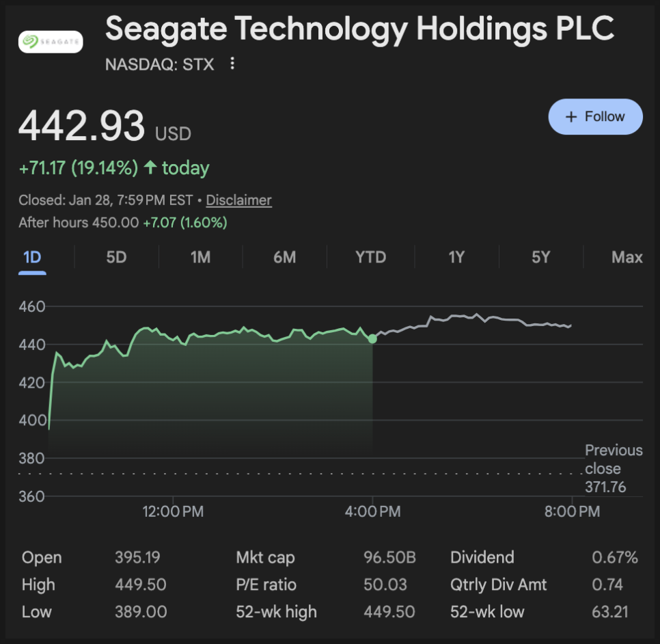Click the green up arrow beside today
The width and height of the screenshot is (660, 644).
pos(150,168)
